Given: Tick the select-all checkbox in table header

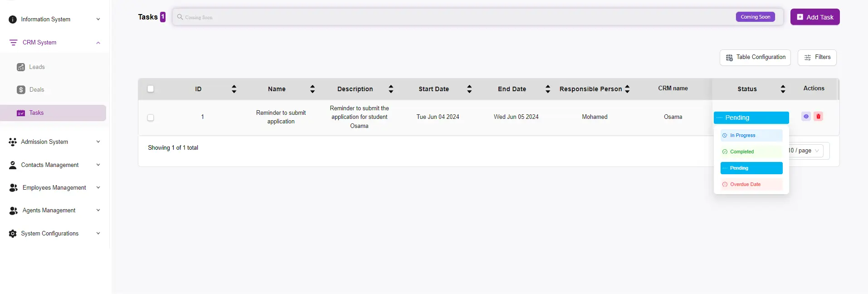Looking at the screenshot, I should (x=151, y=89).
